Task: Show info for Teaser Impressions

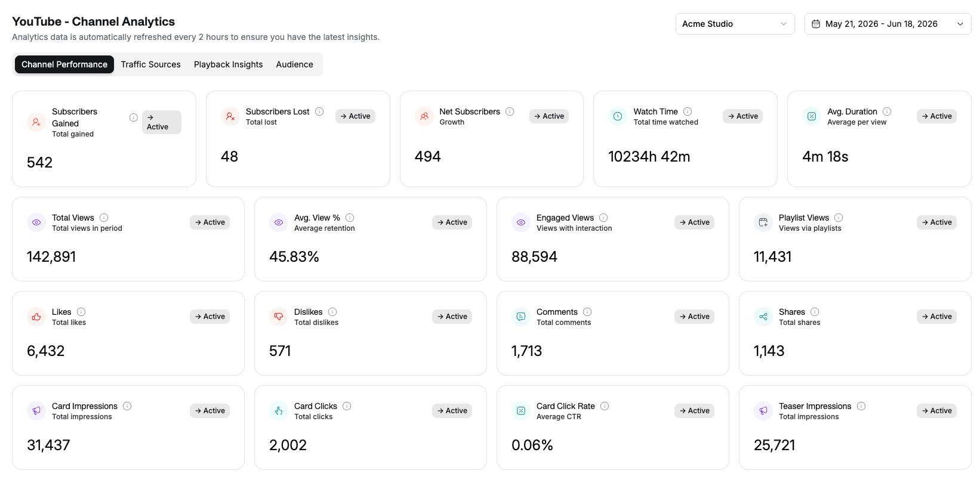Action: 861,406
